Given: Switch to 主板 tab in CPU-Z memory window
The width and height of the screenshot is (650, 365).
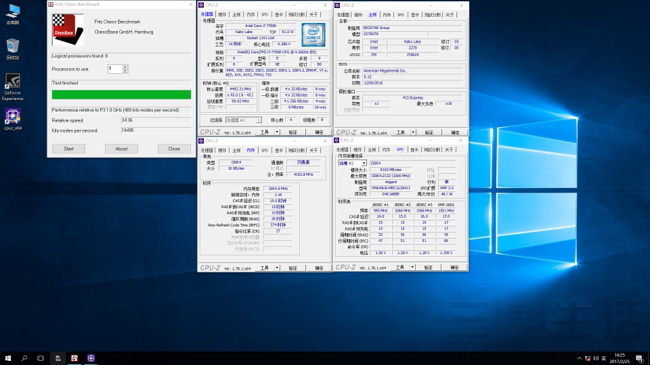Looking at the screenshot, I should point(236,151).
